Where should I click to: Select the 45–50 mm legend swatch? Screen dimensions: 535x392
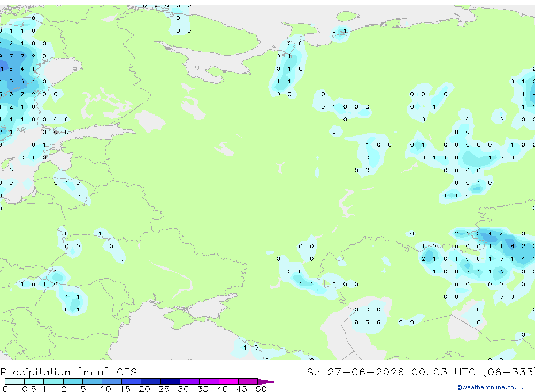248,381
